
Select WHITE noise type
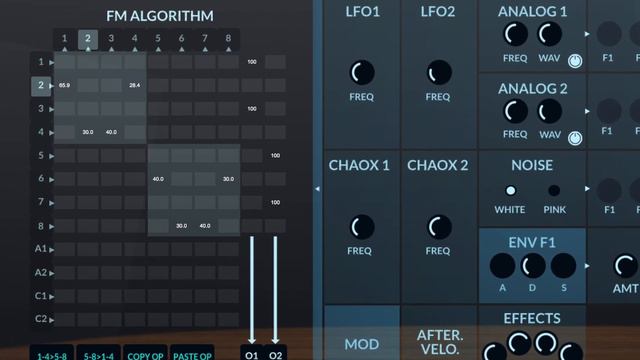(x=510, y=191)
